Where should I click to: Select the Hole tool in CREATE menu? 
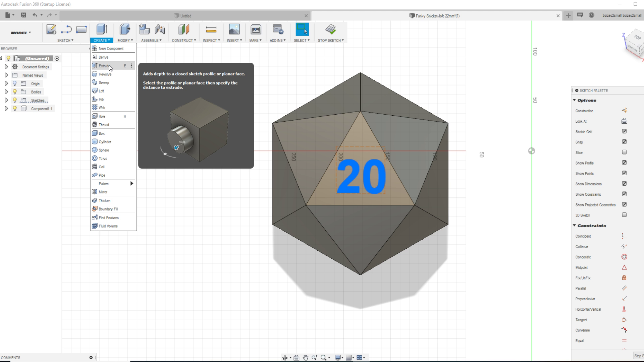102,116
